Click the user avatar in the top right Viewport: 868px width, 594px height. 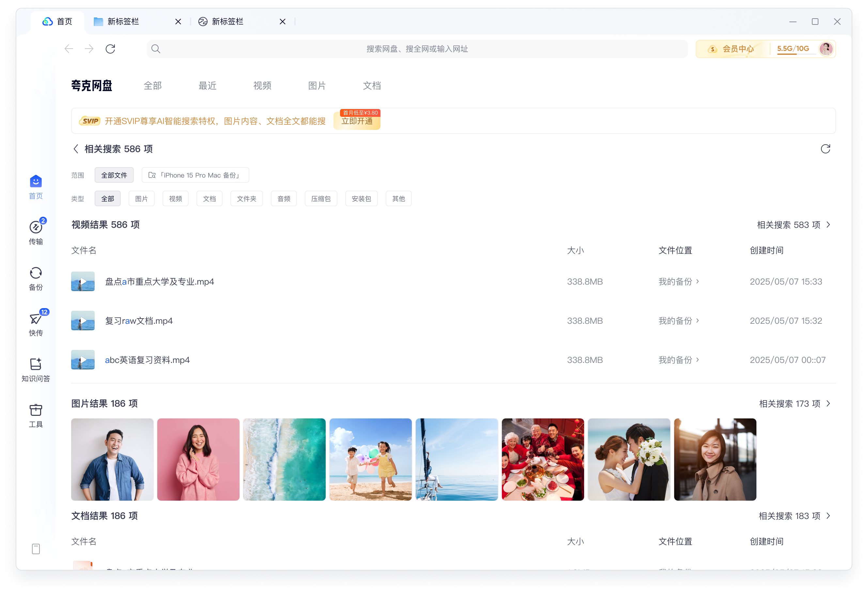826,49
